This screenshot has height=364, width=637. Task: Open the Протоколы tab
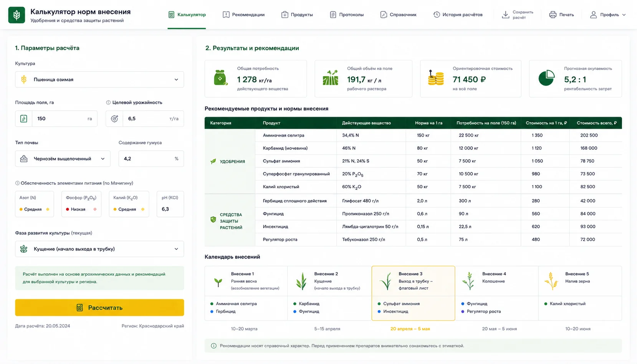point(347,15)
